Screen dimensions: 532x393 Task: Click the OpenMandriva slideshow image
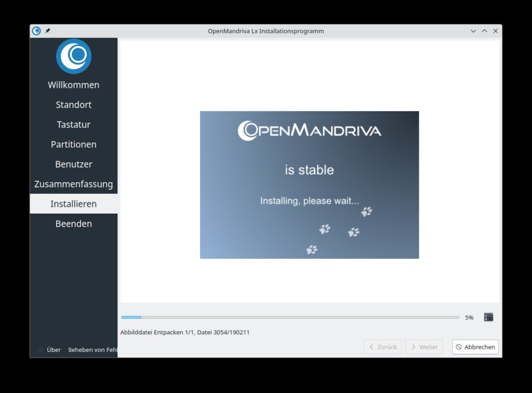[310, 185]
